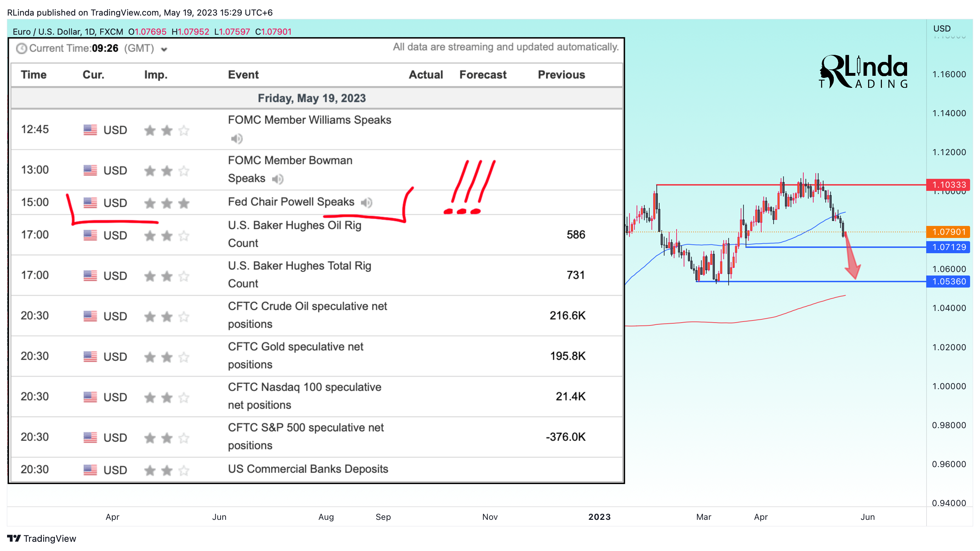Open the U.S. Baker Hughes Oil Rig Count event
Screen dimensions: 980x551
pyautogui.click(x=295, y=234)
